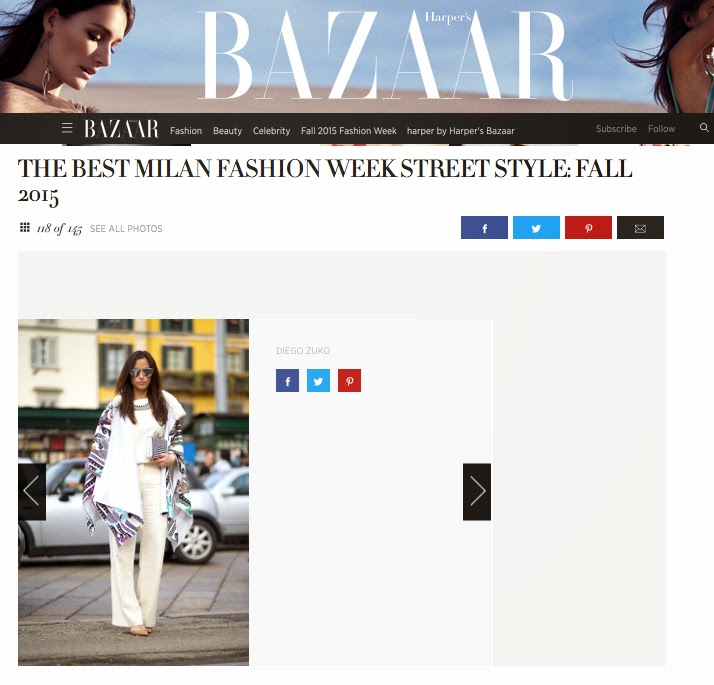
Task: Pin article on Pinterest via the large top button
Action: [588, 228]
